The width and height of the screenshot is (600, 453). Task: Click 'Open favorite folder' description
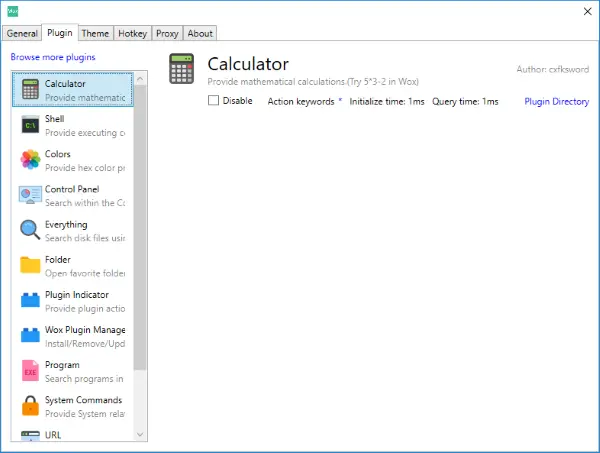pos(85,273)
